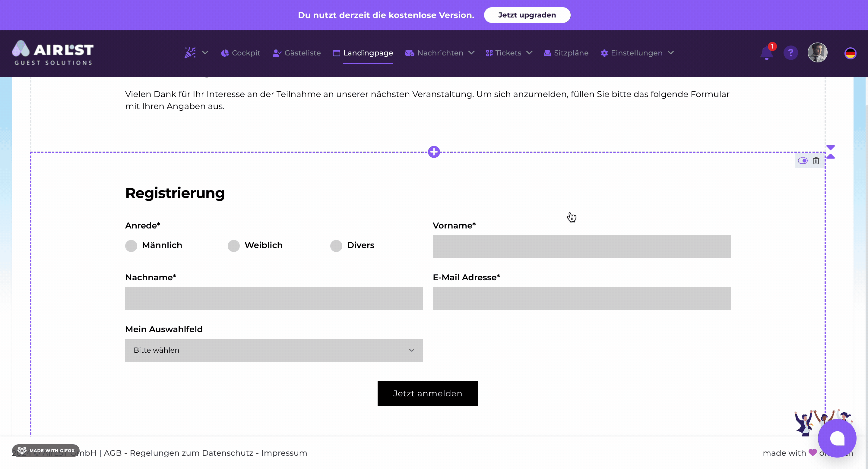Expand the Einstellungen menu

click(637, 53)
